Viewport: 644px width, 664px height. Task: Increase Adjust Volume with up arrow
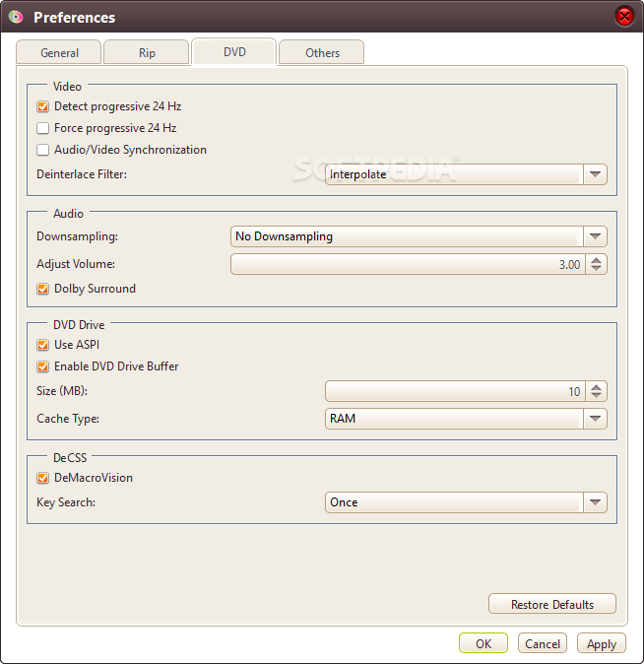point(596,260)
